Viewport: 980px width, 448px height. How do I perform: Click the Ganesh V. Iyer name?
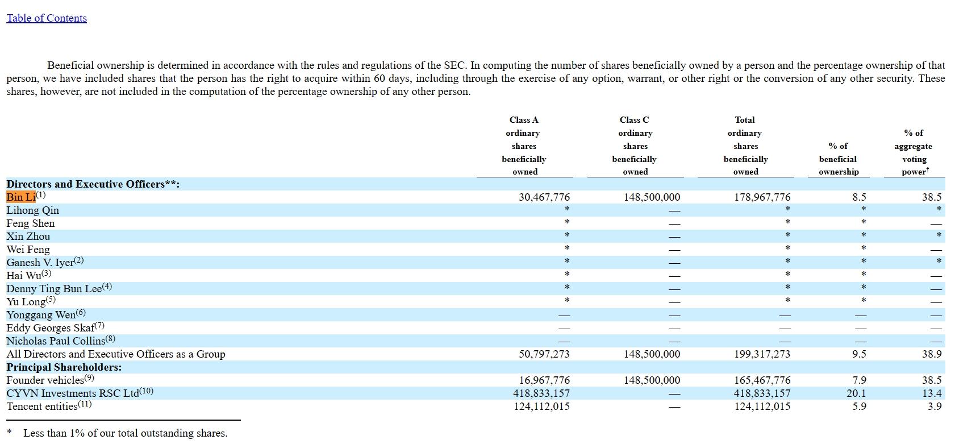point(40,263)
